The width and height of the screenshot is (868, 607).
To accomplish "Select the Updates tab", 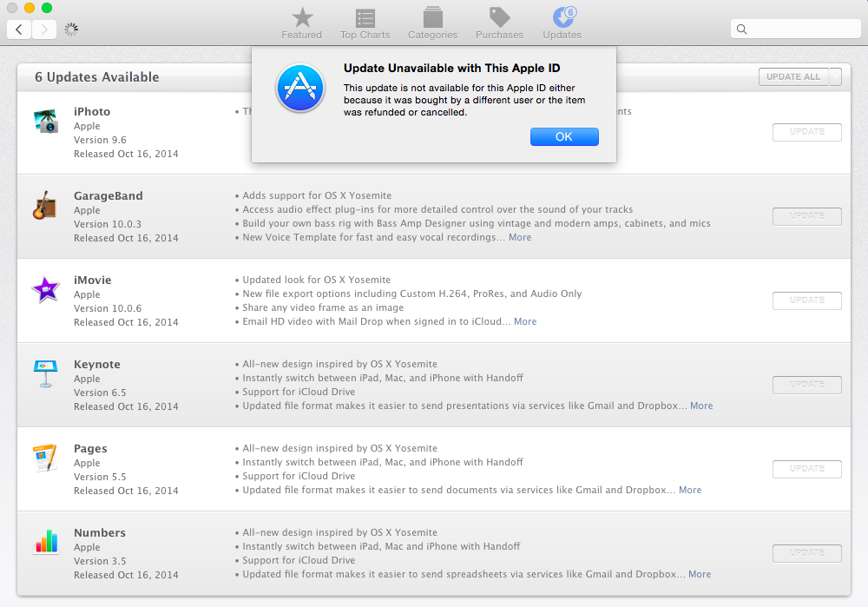I will 562,23.
